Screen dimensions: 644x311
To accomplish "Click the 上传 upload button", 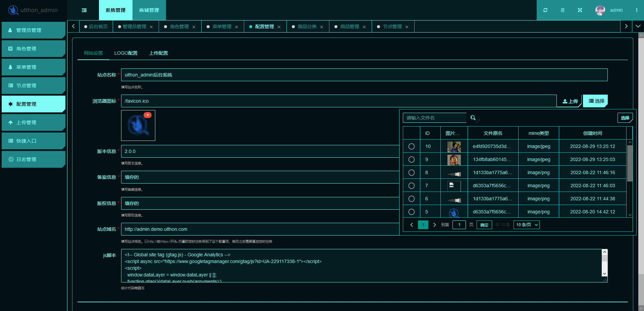I will click(x=570, y=101).
